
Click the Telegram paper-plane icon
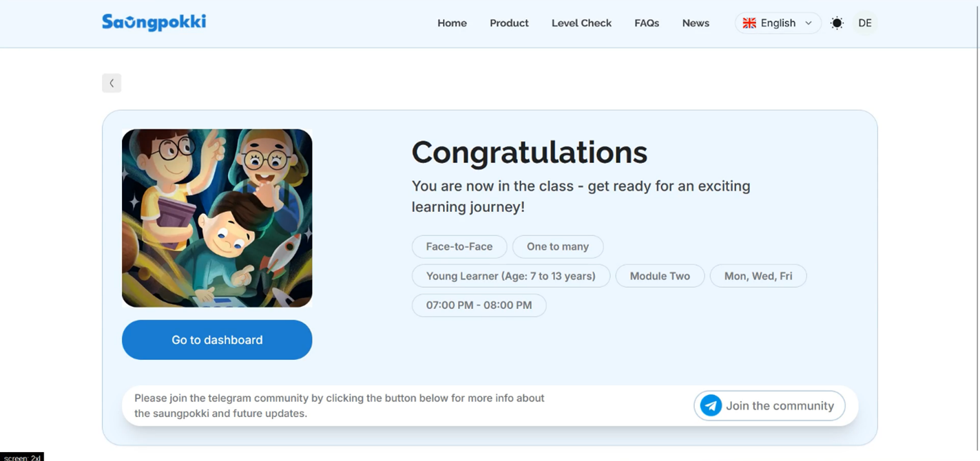click(711, 406)
